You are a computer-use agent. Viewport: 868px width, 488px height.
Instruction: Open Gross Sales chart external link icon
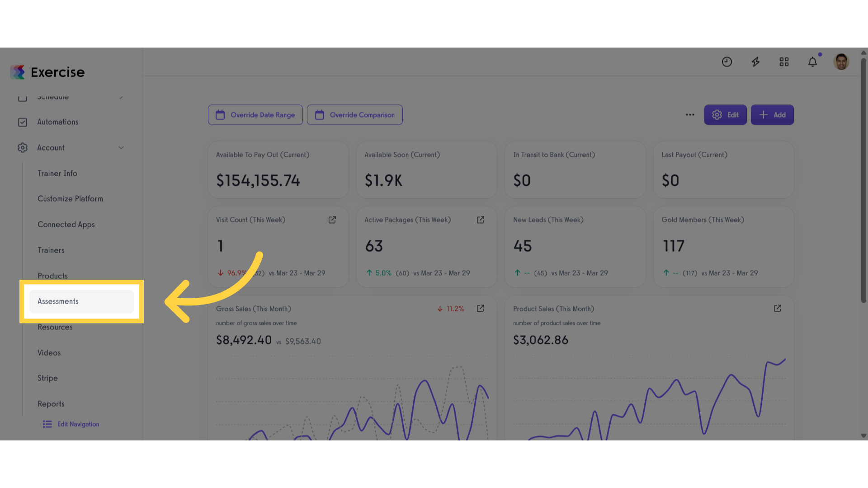pyautogui.click(x=481, y=308)
